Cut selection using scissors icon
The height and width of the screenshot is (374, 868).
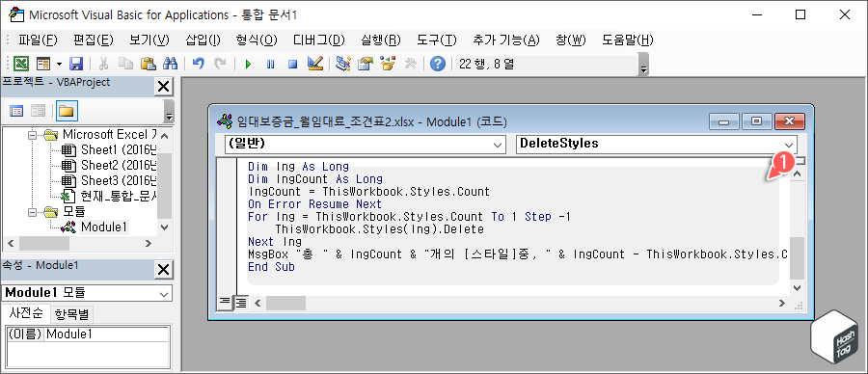tap(103, 64)
